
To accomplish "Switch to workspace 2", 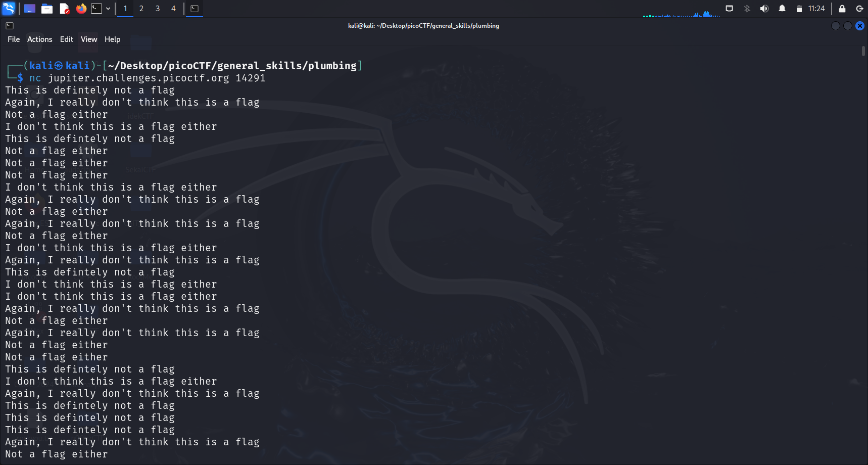I will click(141, 9).
